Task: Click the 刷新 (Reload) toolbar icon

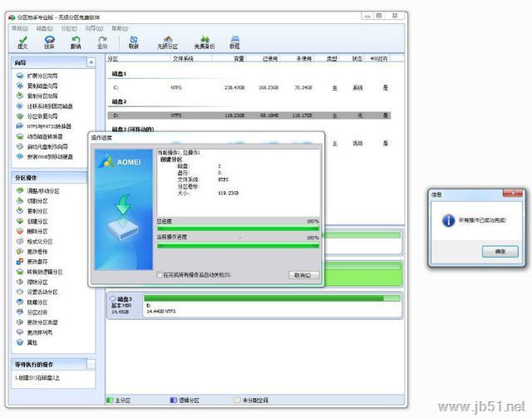Action: (134, 42)
